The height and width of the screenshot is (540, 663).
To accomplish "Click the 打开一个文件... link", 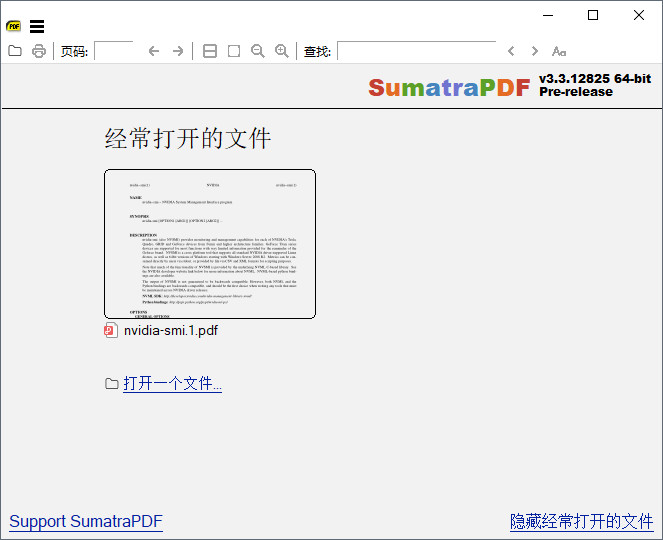I will [173, 384].
